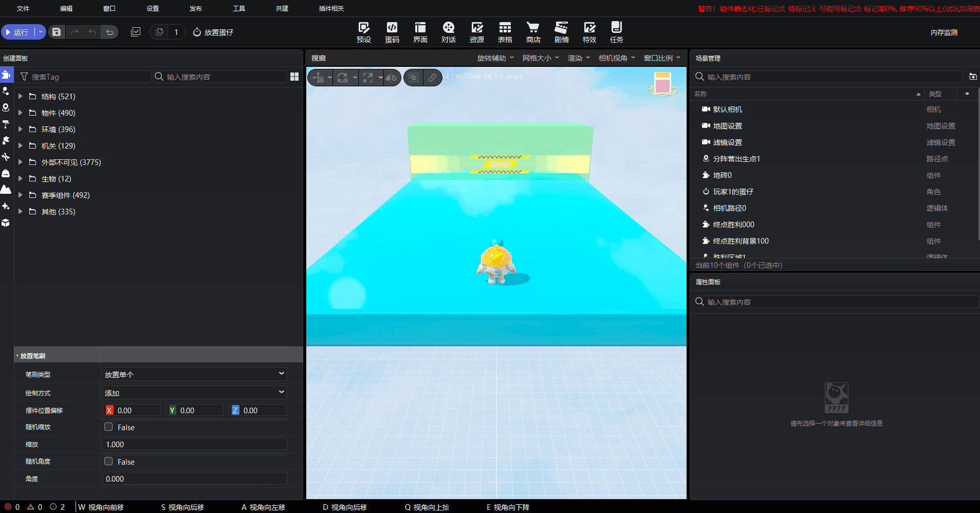The image size is (980, 513).
Task: Open the 剧情 story clapperboard icon
Action: tap(561, 32)
